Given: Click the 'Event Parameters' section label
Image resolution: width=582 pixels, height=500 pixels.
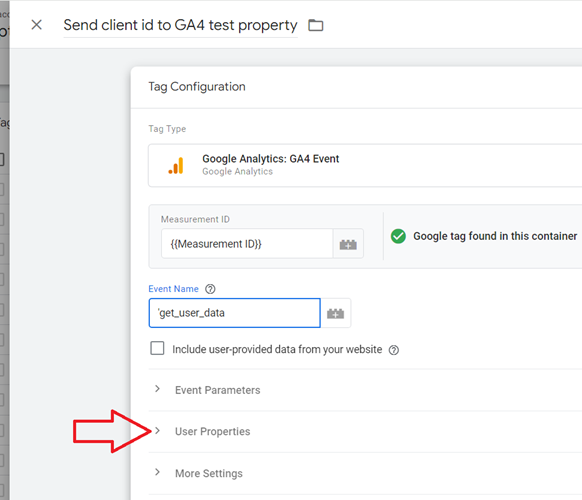Looking at the screenshot, I should 218,390.
